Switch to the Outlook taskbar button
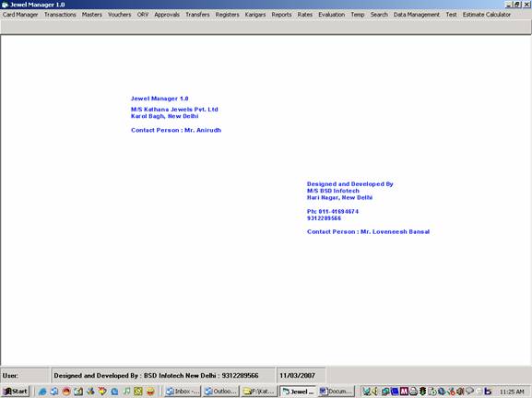This screenshot has width=532, height=398. coord(221,392)
